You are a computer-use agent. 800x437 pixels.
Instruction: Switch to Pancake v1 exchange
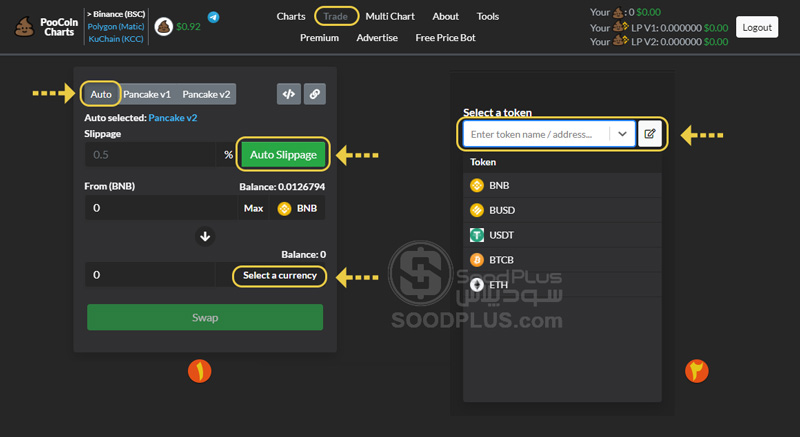pos(147,94)
